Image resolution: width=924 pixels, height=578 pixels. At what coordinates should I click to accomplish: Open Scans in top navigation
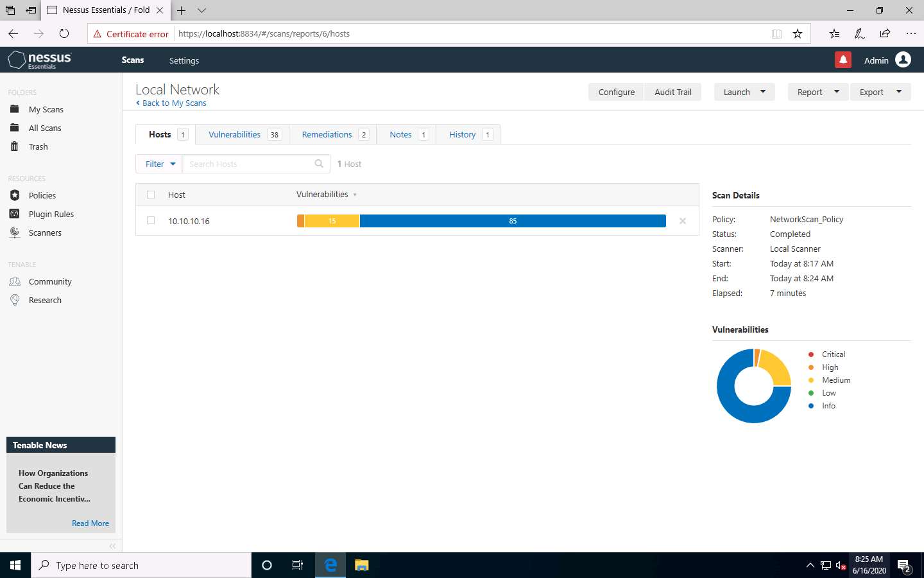tap(133, 60)
